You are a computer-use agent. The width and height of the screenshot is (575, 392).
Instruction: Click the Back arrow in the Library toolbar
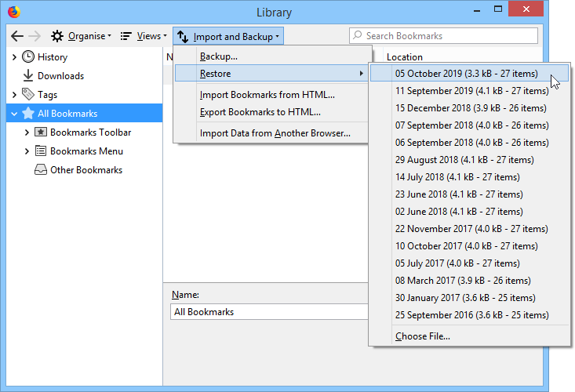(x=17, y=36)
